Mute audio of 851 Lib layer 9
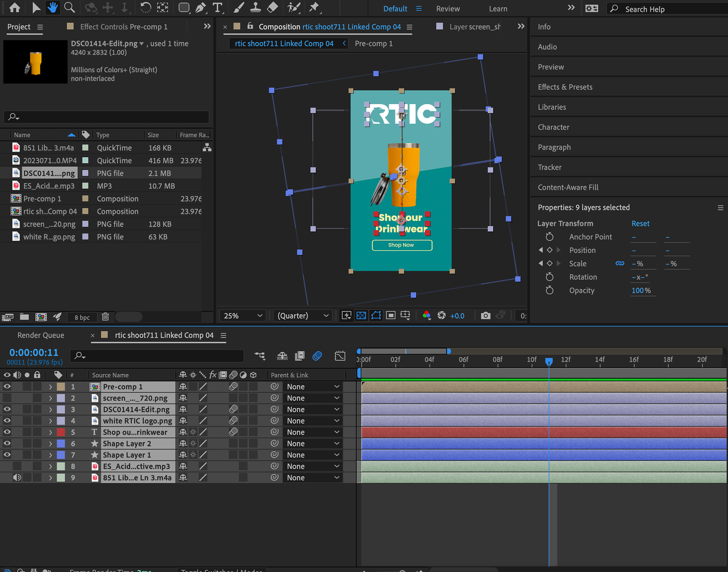The width and height of the screenshot is (728, 572). [17, 478]
